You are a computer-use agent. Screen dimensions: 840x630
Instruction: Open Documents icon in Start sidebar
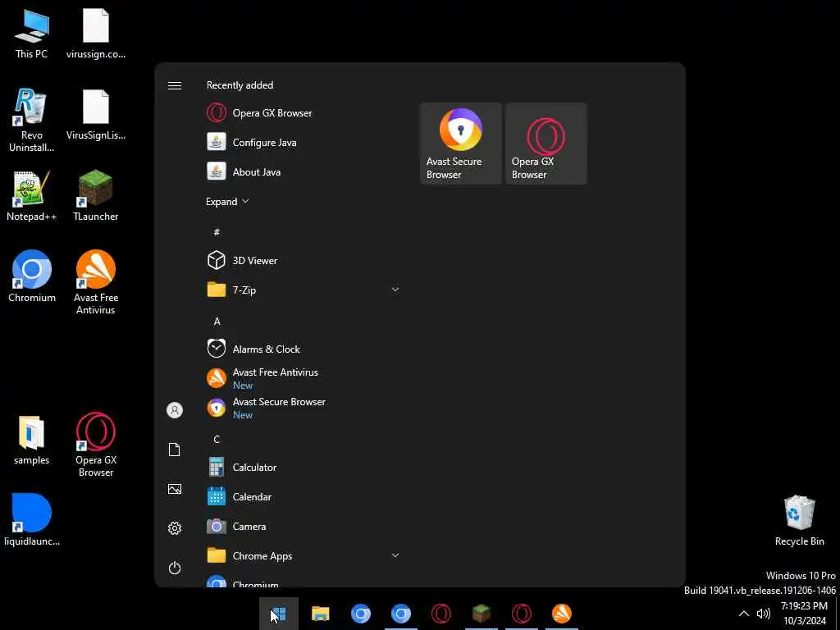pos(175,450)
